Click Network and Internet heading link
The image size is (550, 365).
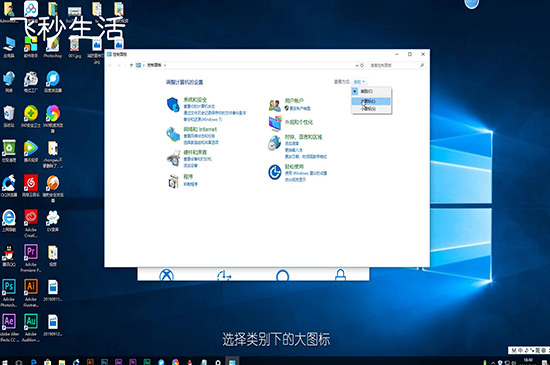coord(200,129)
